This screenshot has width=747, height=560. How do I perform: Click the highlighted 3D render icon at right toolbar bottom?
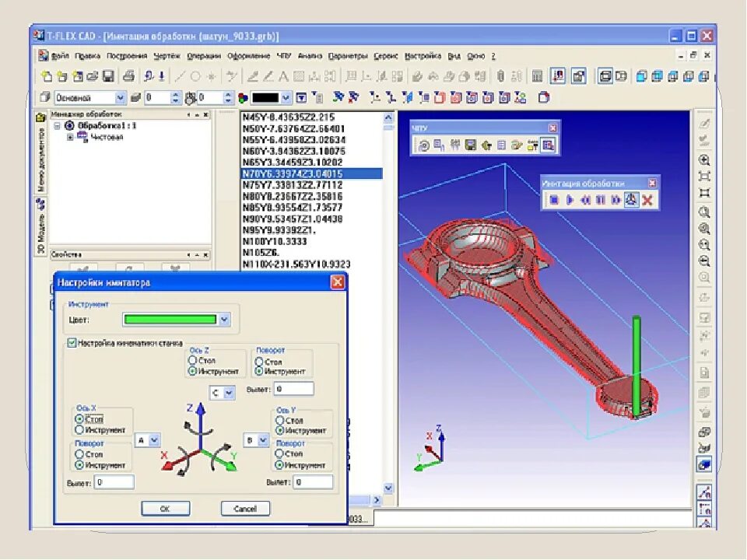tap(704, 464)
